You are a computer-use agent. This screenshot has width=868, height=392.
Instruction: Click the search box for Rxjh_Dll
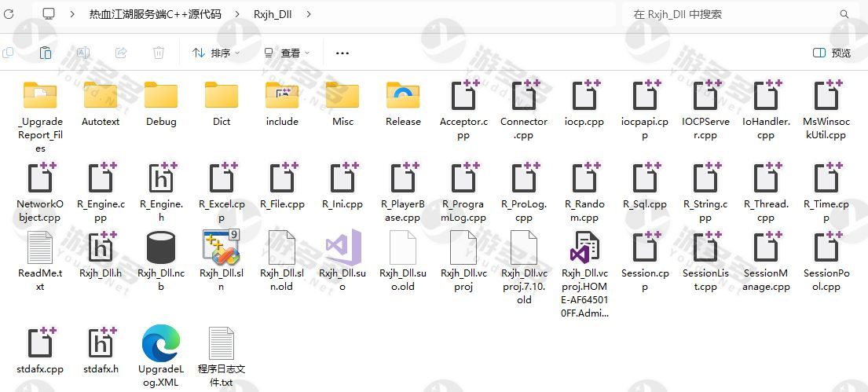pos(731,14)
